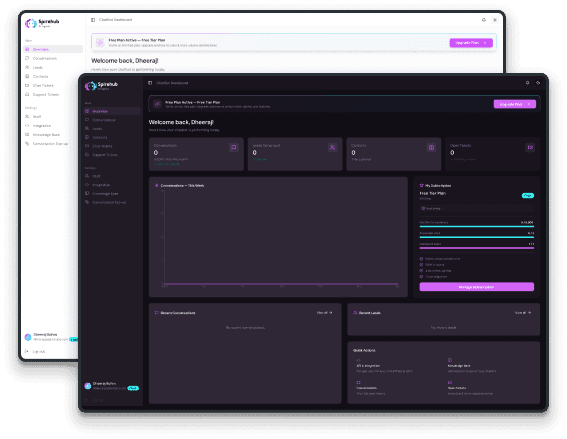Click Manage Subscription button
The height and width of the screenshot is (439, 567).
pyautogui.click(x=477, y=287)
